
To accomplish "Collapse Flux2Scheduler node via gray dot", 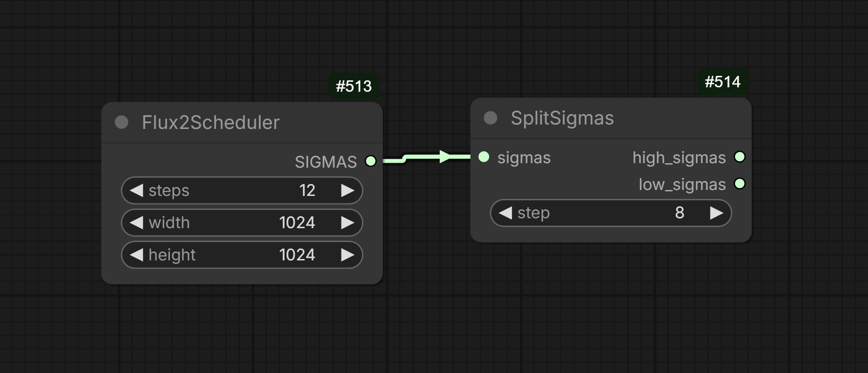I will point(121,123).
